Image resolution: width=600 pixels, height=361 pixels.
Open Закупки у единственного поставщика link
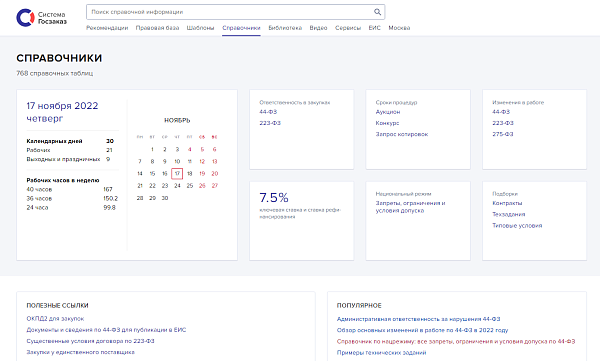click(80, 352)
